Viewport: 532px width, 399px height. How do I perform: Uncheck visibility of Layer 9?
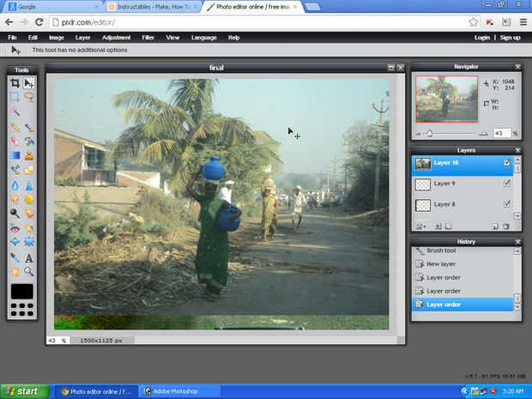click(507, 184)
